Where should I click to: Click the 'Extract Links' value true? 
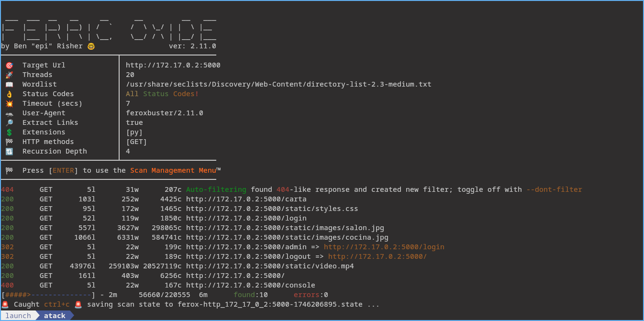pyautogui.click(x=134, y=122)
